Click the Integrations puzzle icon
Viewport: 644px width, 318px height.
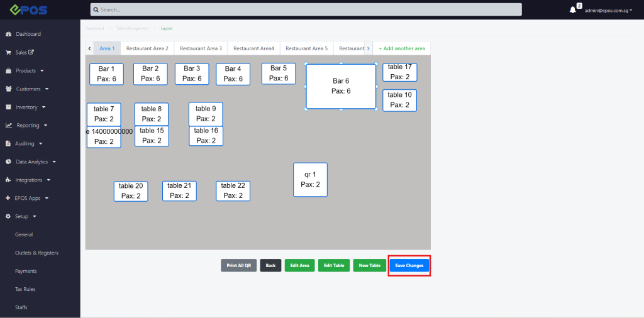pos(8,180)
